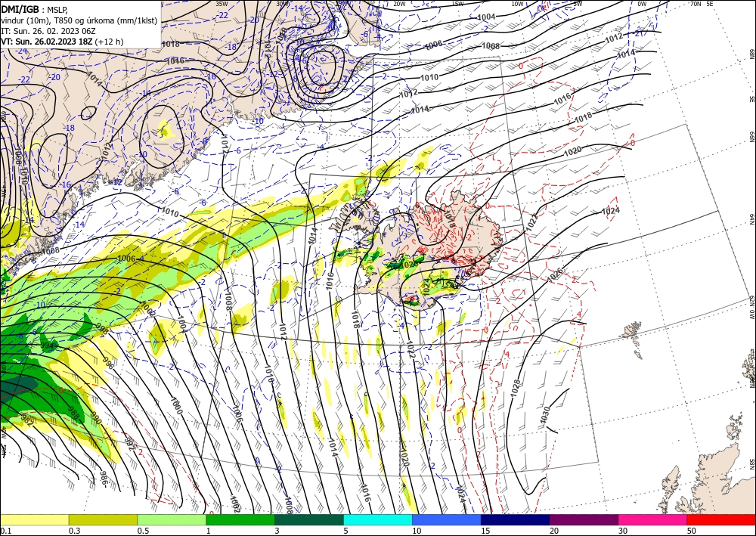
Task: Click the 'vindur (10m), T850 og úrkoma' line
Action: (79, 20)
